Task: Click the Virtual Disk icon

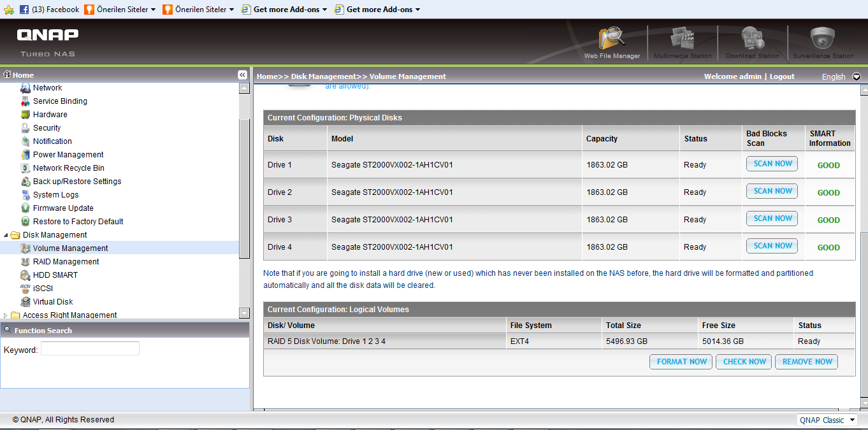Action: point(25,302)
